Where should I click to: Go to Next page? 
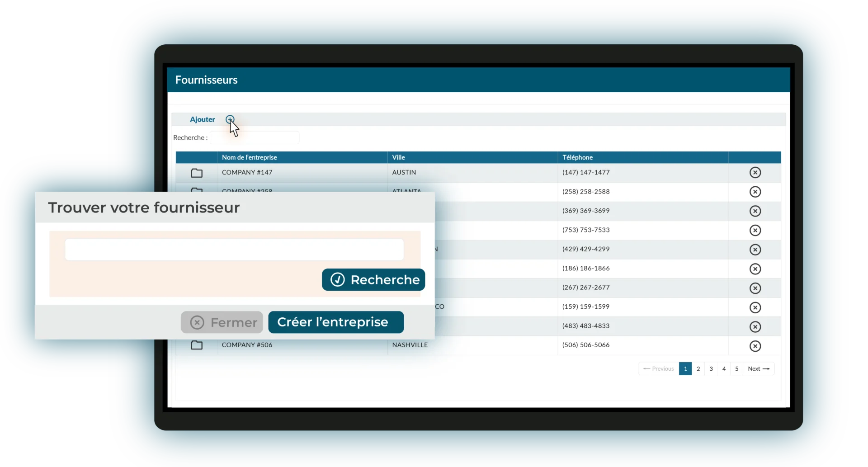pyautogui.click(x=759, y=368)
